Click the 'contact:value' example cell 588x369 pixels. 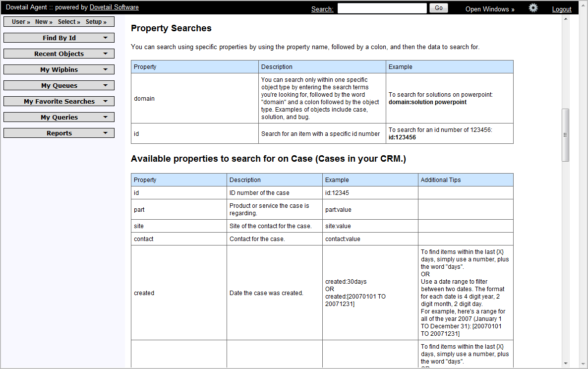point(370,239)
